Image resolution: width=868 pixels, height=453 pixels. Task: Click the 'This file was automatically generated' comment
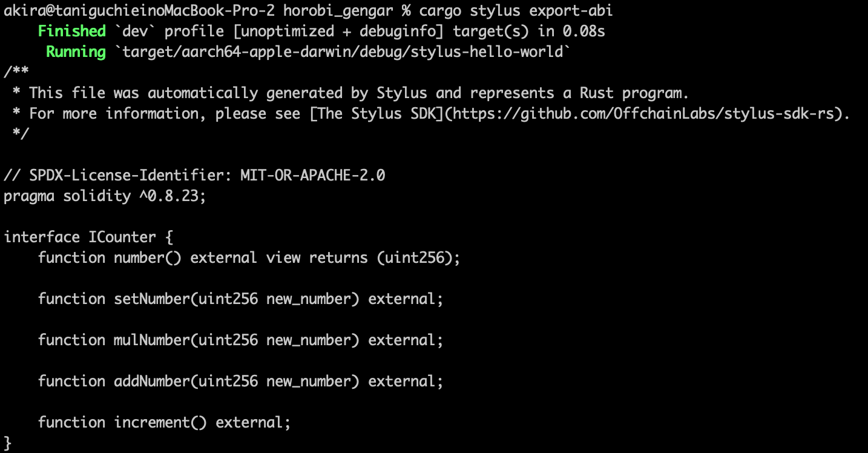coord(182,93)
